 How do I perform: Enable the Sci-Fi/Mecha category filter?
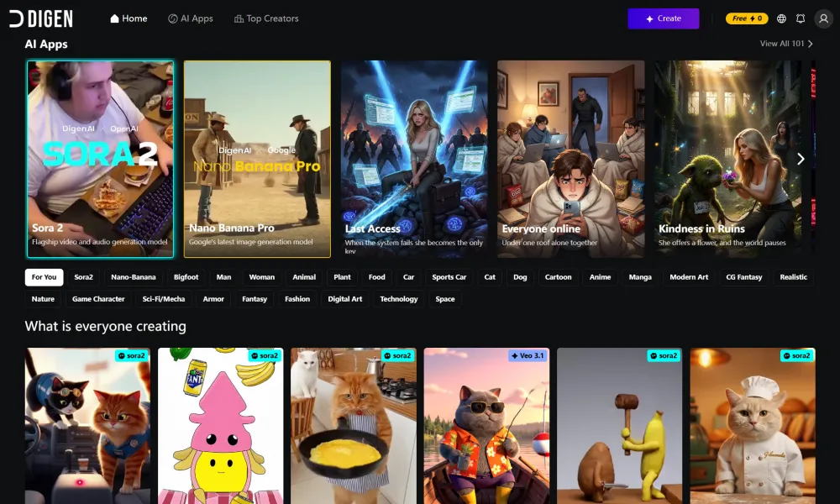(x=164, y=299)
